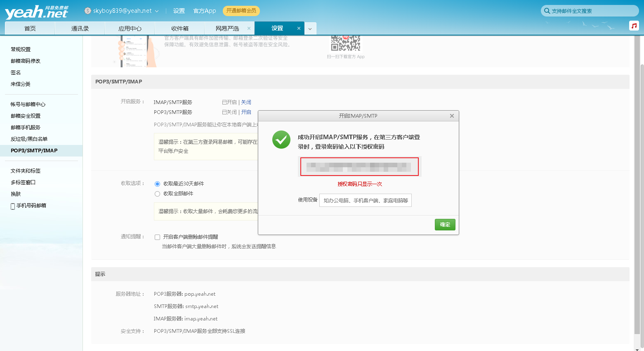Click the vertical page scrollbar

click(x=641, y=198)
